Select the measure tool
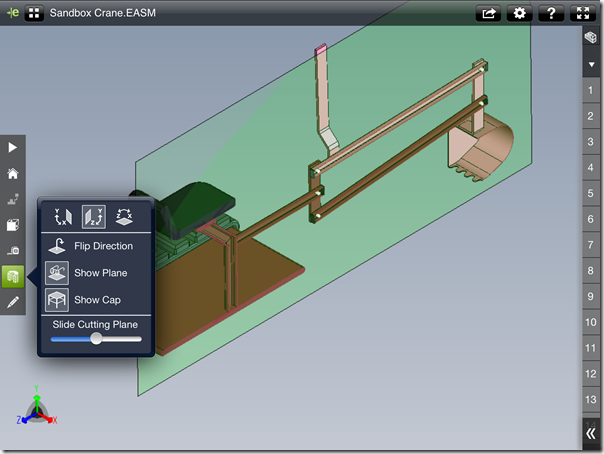The width and height of the screenshot is (604, 454). (13, 251)
